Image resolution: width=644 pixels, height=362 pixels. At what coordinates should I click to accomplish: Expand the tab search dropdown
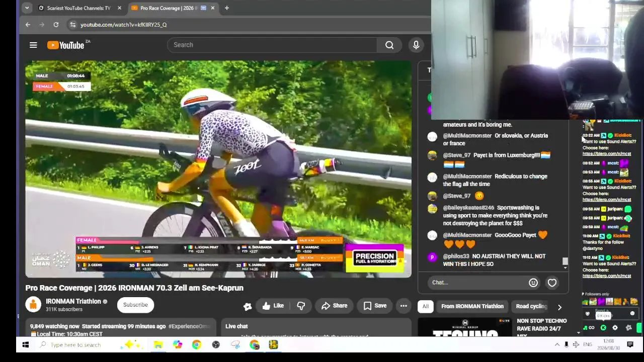pyautogui.click(x=27, y=8)
